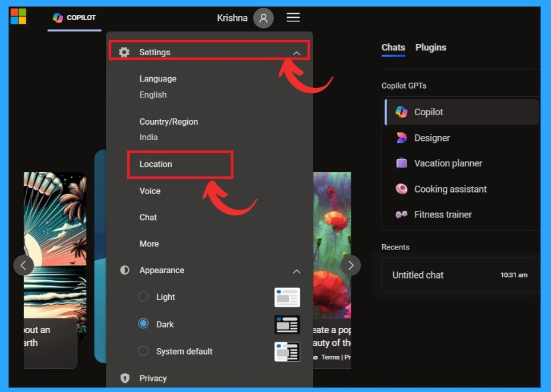Click the Microsoft logo icon
551x392 pixels.
click(x=18, y=16)
